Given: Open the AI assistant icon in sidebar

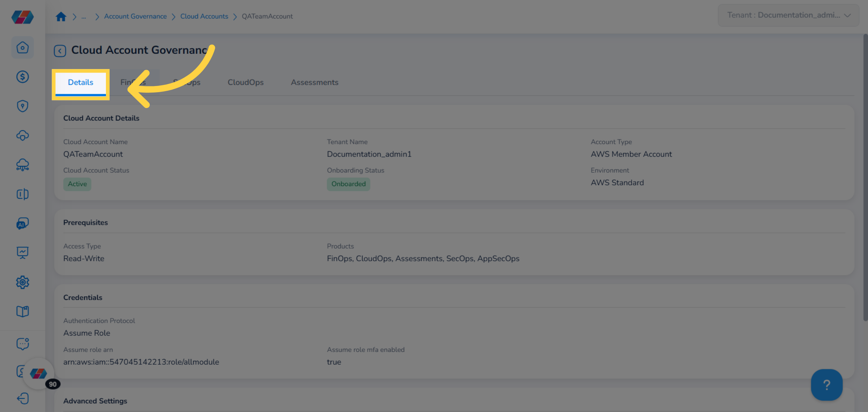Looking at the screenshot, I should coord(22,223).
